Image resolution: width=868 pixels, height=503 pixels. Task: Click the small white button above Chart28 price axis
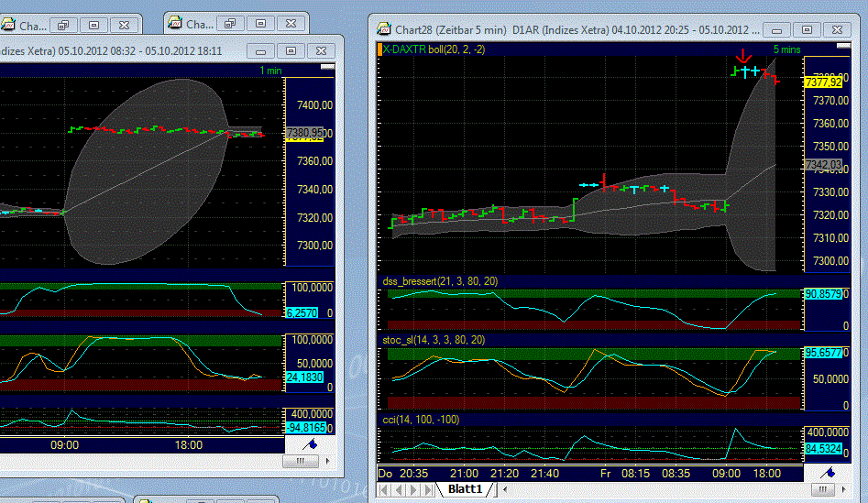click(x=843, y=46)
